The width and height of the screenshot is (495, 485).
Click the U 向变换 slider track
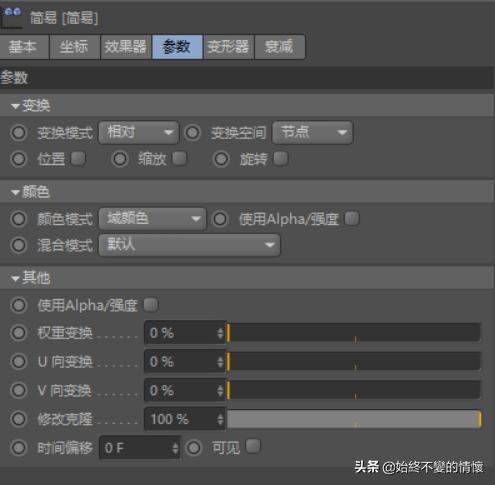point(354,362)
